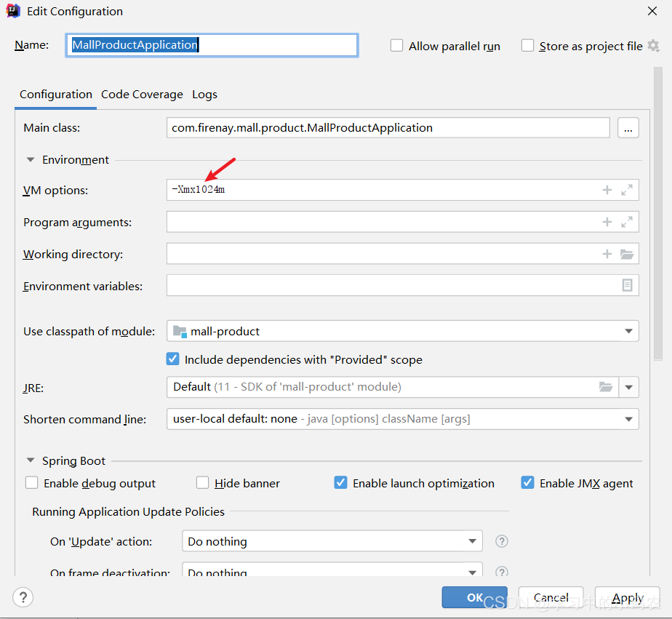Enable Allow parallel run checkbox
Viewport: 672px width, 619px height.
(396, 45)
